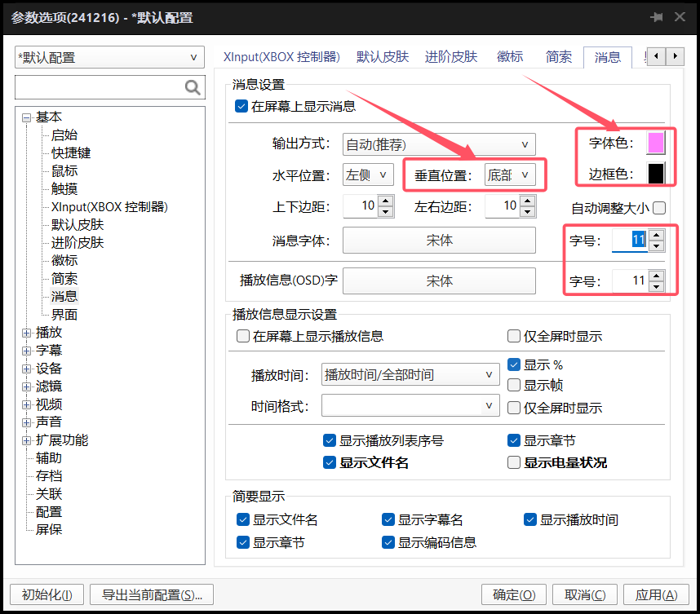Open the pink 字体色 color swatch
700x614 pixels.
[x=656, y=144]
